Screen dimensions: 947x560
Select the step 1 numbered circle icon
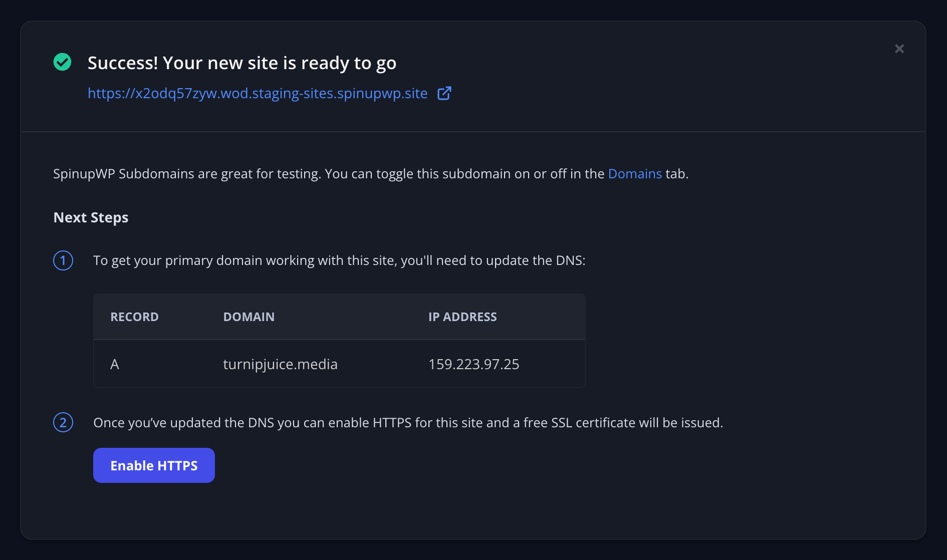(63, 260)
